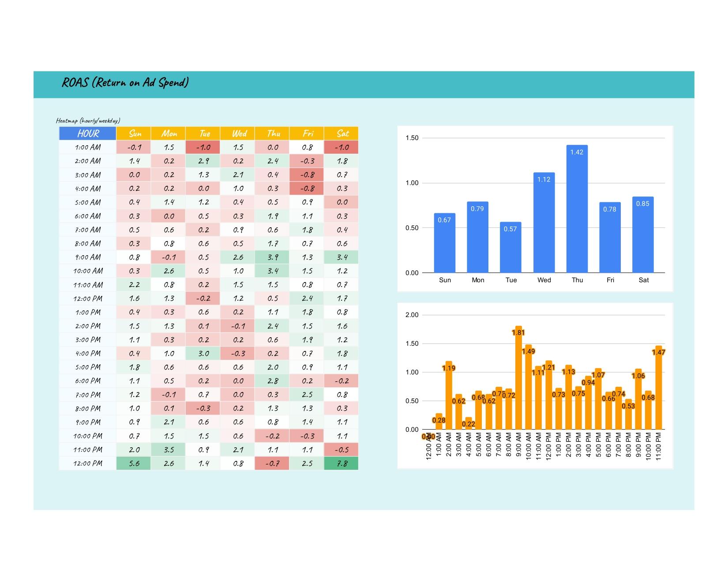Click the ROAS (Return on Ad Spend) title
This screenshot has height=563, width=728.
[x=125, y=83]
